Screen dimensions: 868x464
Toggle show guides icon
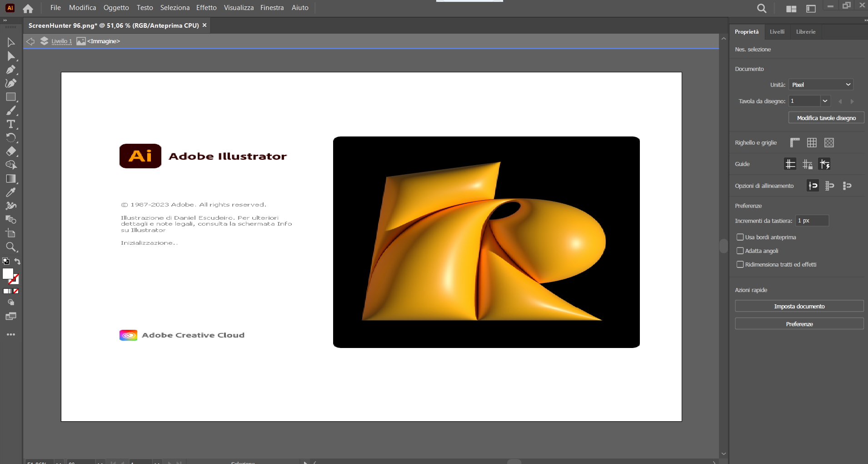tap(790, 164)
